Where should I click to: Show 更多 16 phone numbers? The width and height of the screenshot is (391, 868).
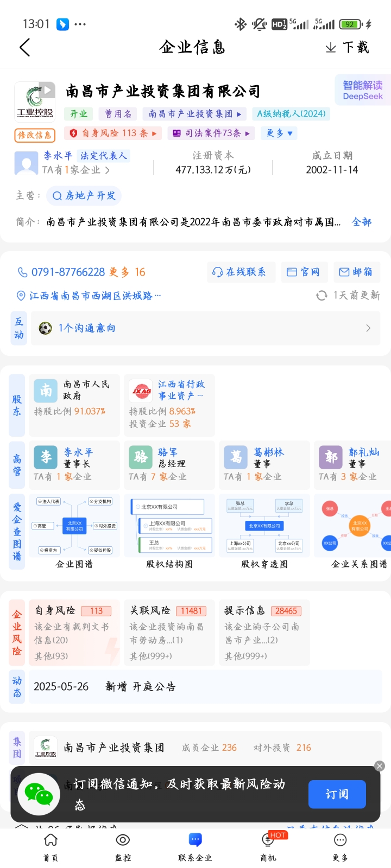point(127,272)
